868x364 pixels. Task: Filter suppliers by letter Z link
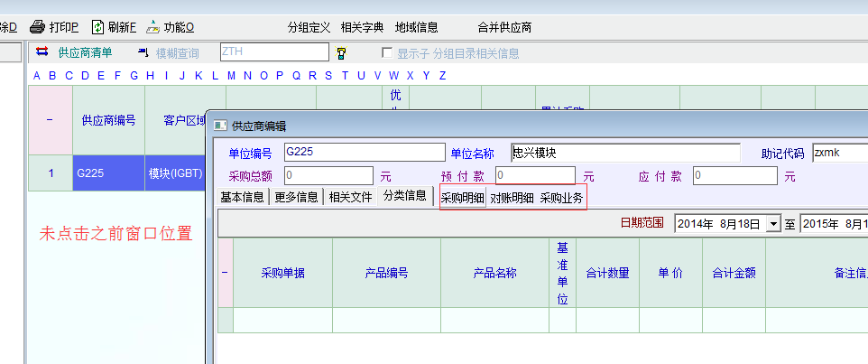click(x=442, y=76)
